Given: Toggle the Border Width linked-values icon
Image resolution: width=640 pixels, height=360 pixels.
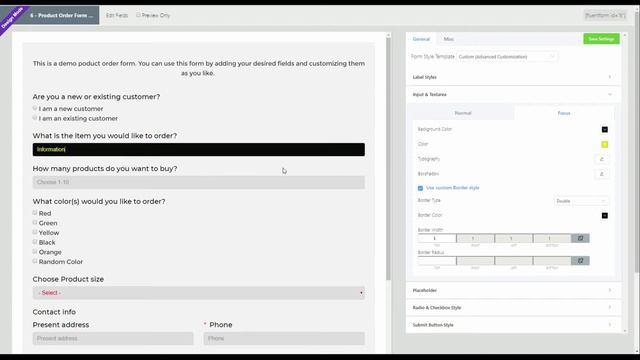Looking at the screenshot, I should click(580, 238).
